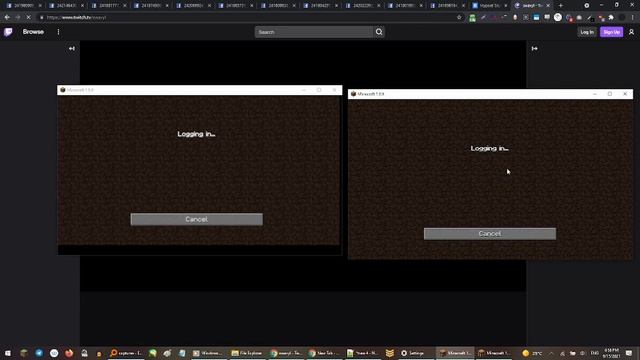
Task: Switch to the tab left of Twitch tab
Action: coord(489,6)
